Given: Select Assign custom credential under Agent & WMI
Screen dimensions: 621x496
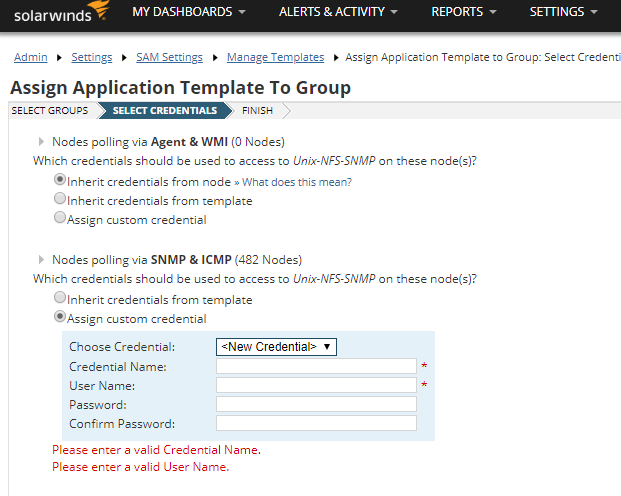Looking at the screenshot, I should pyautogui.click(x=60, y=217).
